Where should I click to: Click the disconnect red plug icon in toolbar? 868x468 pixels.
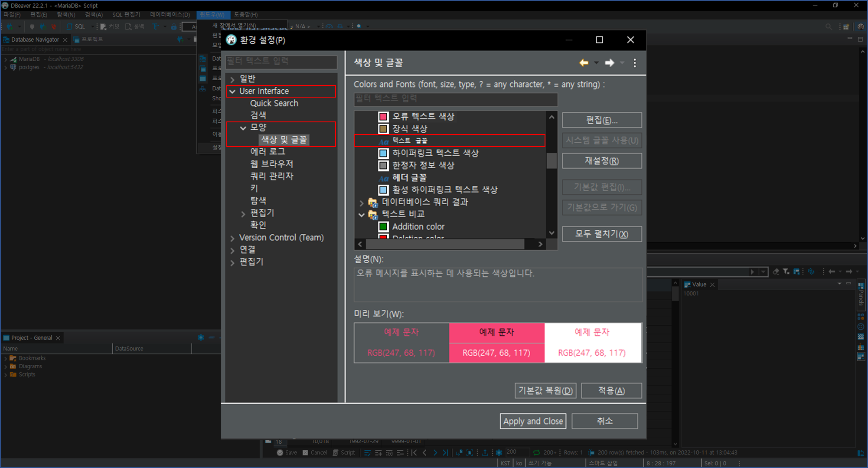[54, 27]
